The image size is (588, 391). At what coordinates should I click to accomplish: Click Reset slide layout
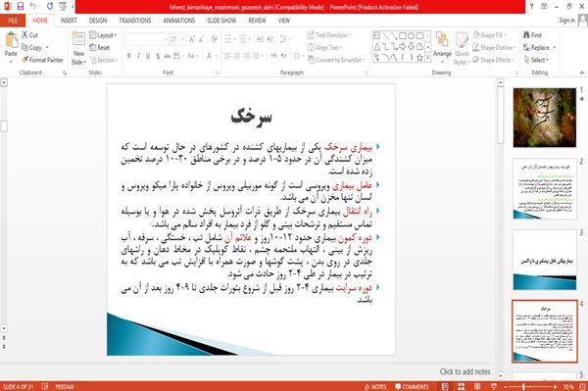[100, 48]
